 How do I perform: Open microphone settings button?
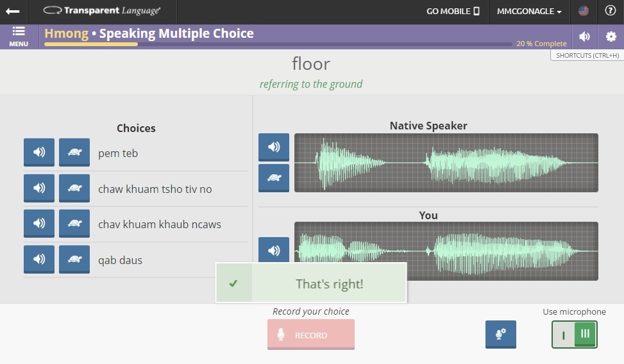[x=501, y=334]
